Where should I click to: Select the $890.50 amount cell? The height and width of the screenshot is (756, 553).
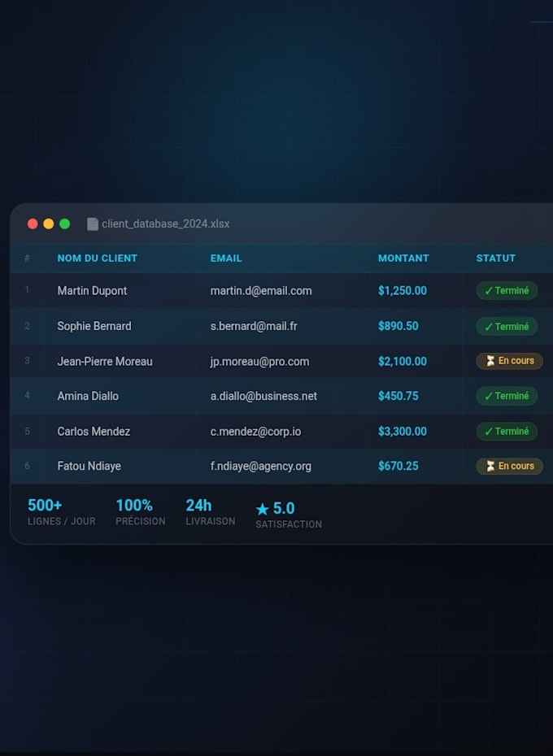click(x=398, y=326)
